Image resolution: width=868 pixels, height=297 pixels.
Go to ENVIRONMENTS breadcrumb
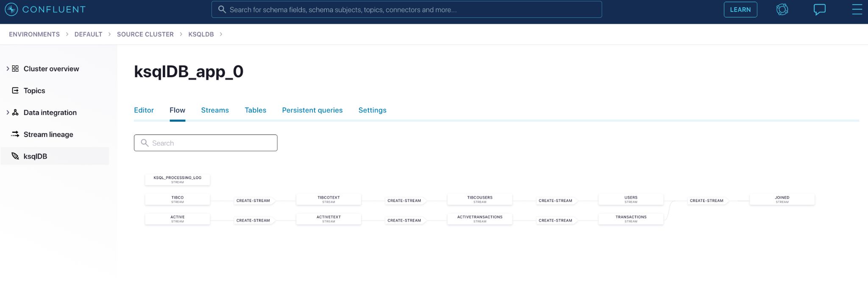point(34,34)
